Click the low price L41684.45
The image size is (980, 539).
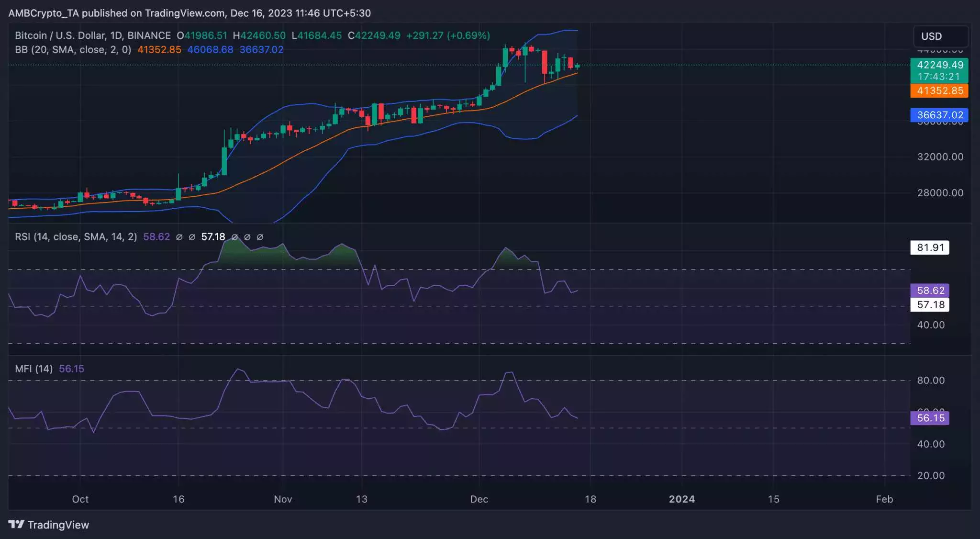(317, 35)
